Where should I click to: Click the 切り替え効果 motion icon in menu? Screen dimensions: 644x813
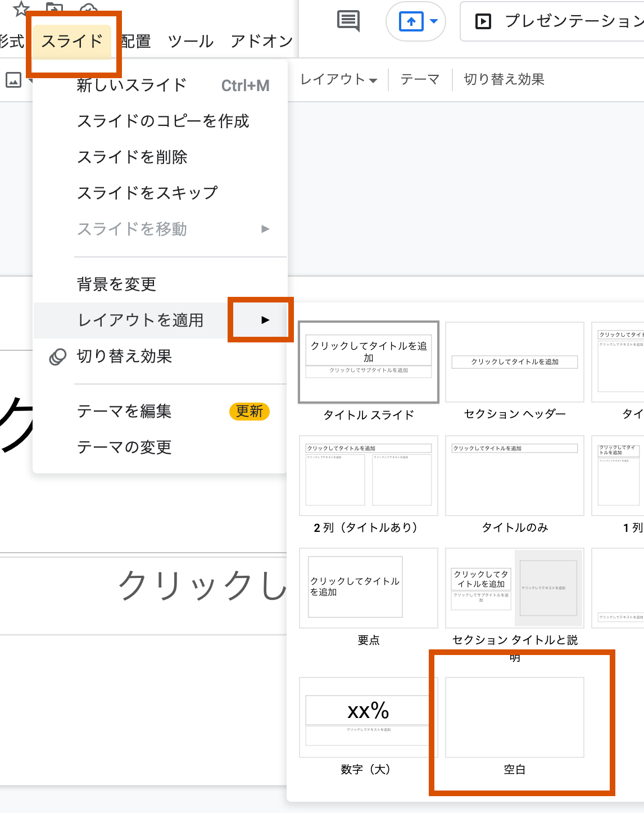click(57, 356)
